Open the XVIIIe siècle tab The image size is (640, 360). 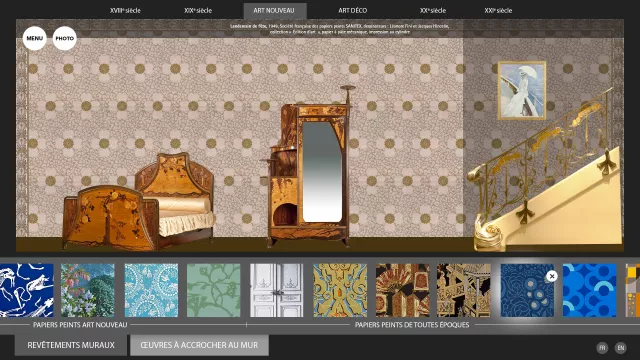click(x=125, y=11)
